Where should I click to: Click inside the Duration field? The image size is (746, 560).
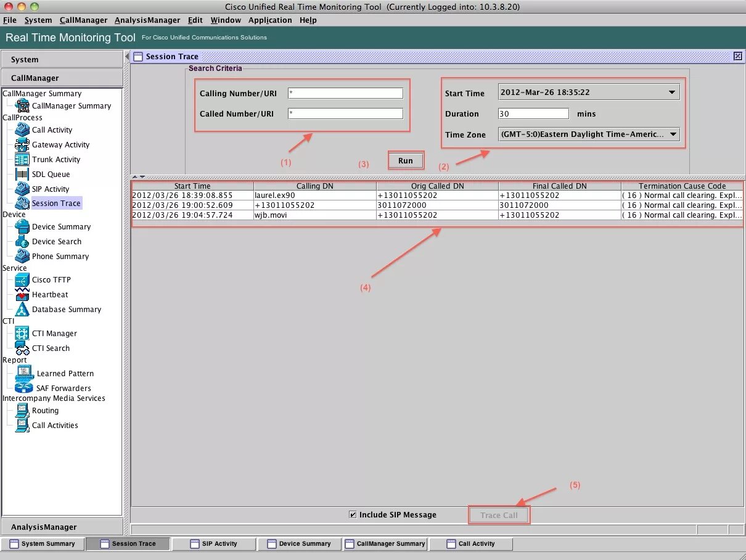point(533,113)
